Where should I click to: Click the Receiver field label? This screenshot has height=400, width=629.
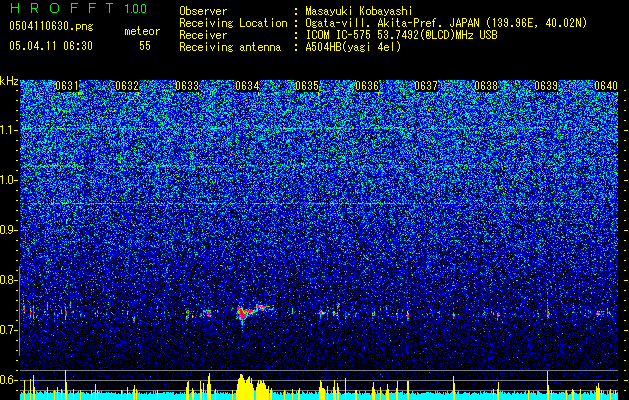click(203, 35)
